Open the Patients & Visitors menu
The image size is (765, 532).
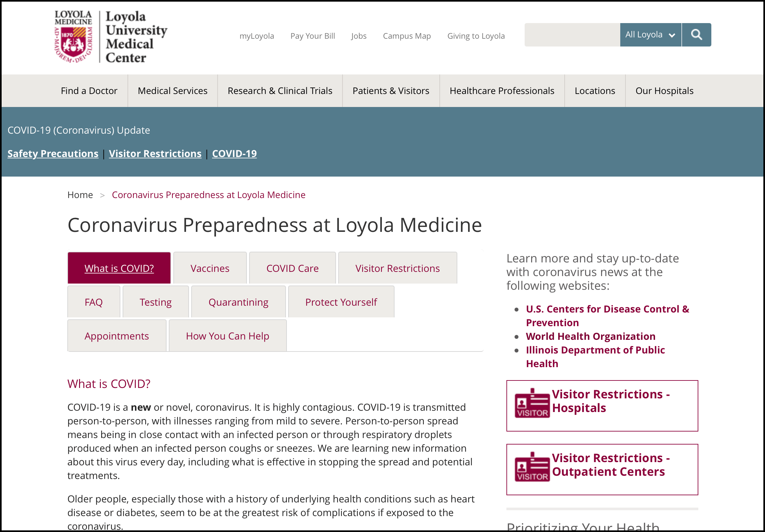click(x=391, y=91)
